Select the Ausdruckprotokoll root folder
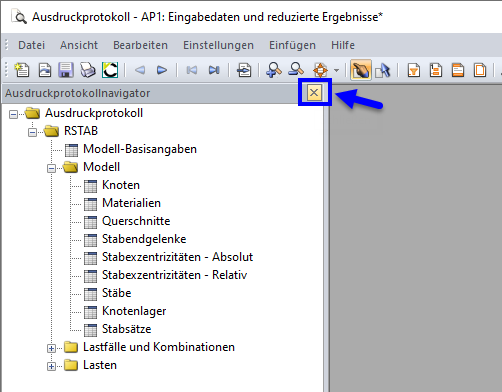 click(x=94, y=113)
